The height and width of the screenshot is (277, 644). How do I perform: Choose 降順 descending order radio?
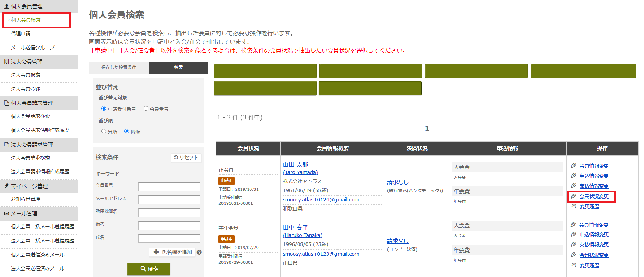127,131
